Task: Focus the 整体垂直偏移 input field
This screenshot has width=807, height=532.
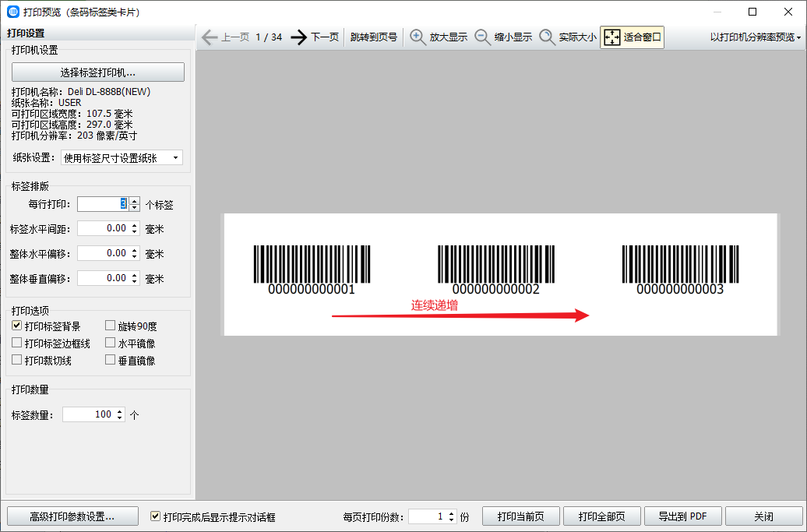Action: click(103, 278)
